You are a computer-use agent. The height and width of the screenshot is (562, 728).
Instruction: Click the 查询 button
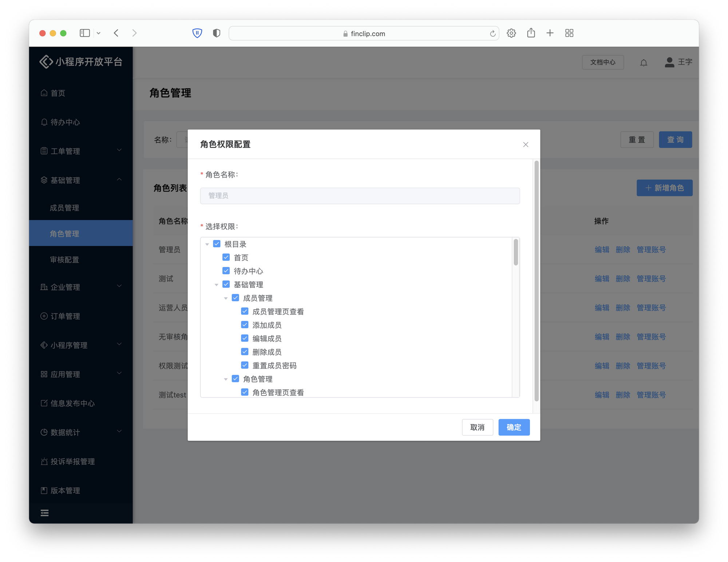pyautogui.click(x=675, y=139)
